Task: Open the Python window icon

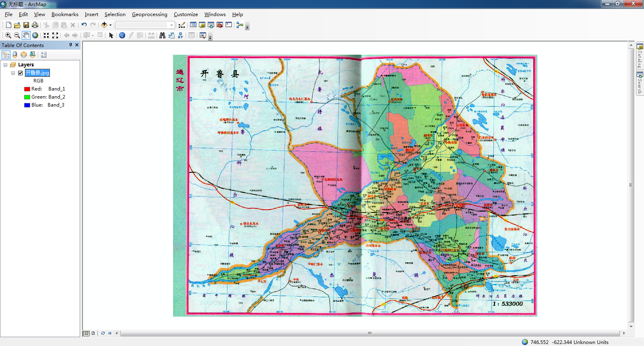Action: click(x=229, y=25)
